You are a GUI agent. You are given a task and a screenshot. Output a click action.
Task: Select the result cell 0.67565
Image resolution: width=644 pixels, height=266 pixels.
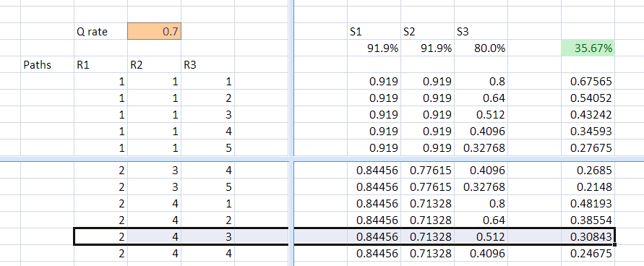[x=588, y=82]
